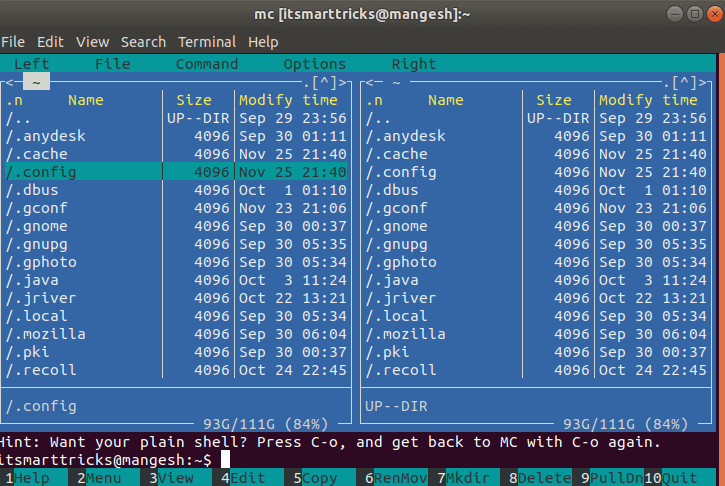Viewport: 725px width, 486px height.
Task: Open Midnight Commander Options menu
Action: click(x=314, y=64)
